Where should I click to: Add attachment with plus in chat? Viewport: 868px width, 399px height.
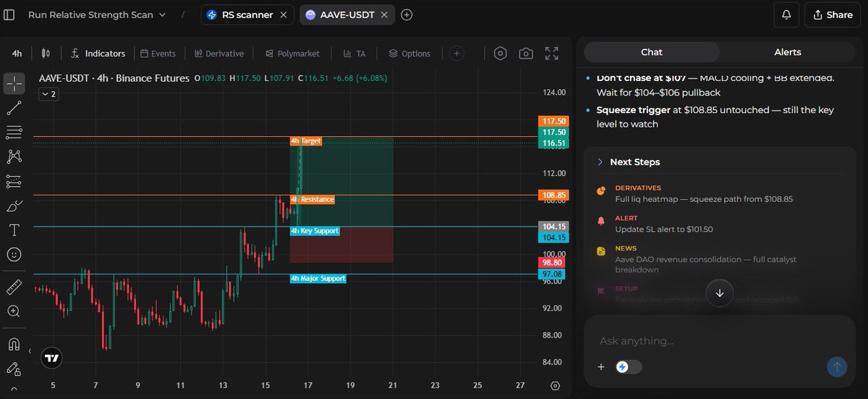coord(600,367)
